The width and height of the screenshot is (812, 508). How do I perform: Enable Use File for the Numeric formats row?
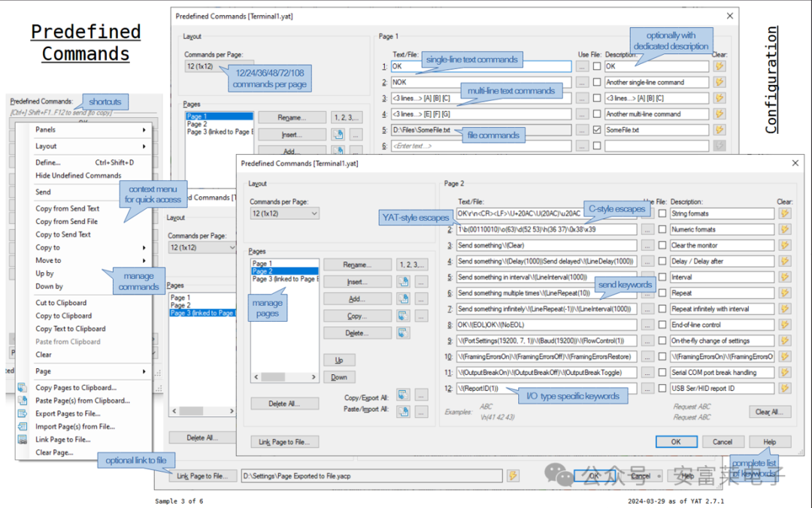(662, 230)
